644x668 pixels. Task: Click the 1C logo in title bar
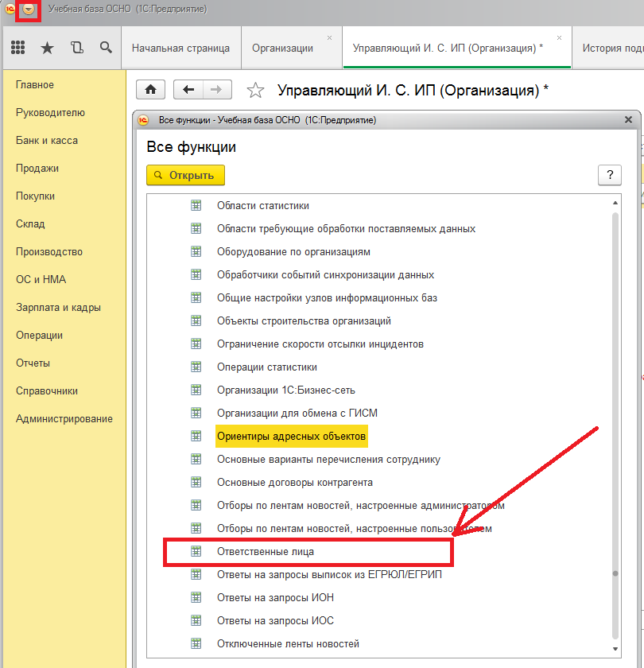point(10,9)
